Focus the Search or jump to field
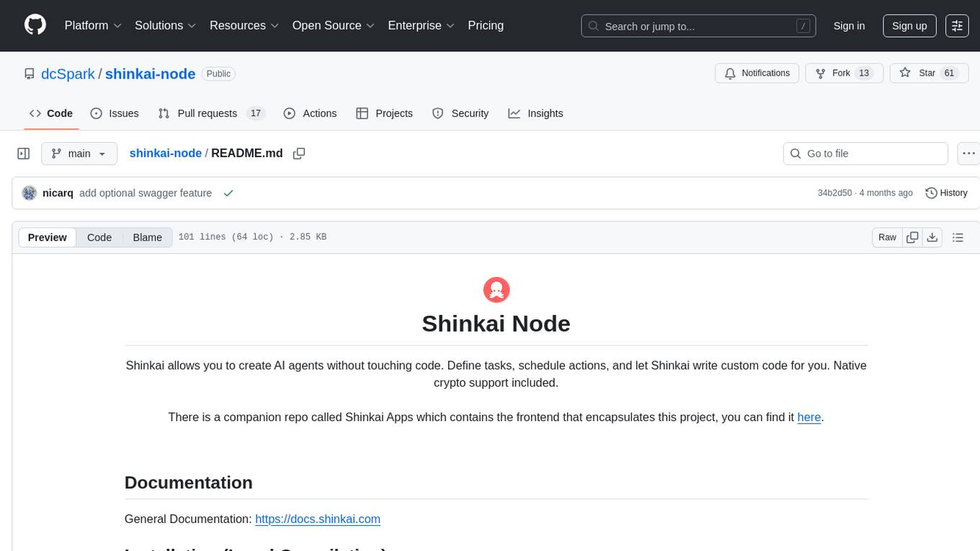 tap(698, 26)
